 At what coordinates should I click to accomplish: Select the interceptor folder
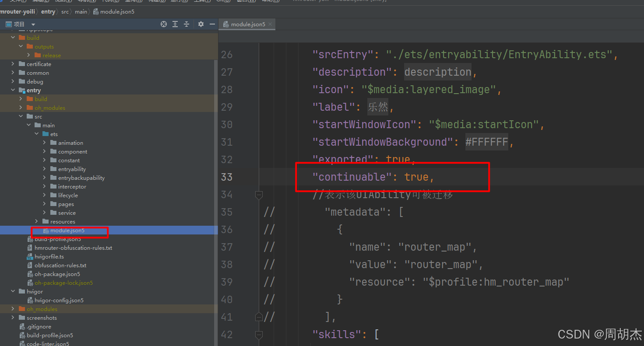72,186
